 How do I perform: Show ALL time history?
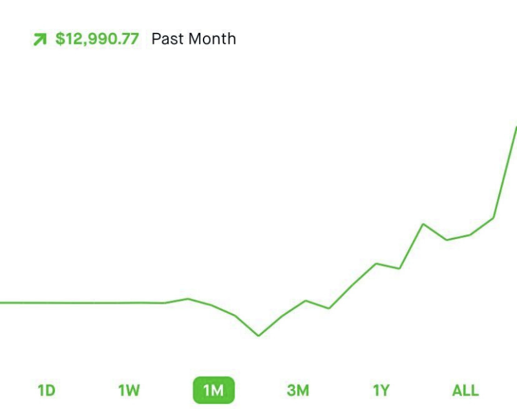pyautogui.click(x=465, y=390)
